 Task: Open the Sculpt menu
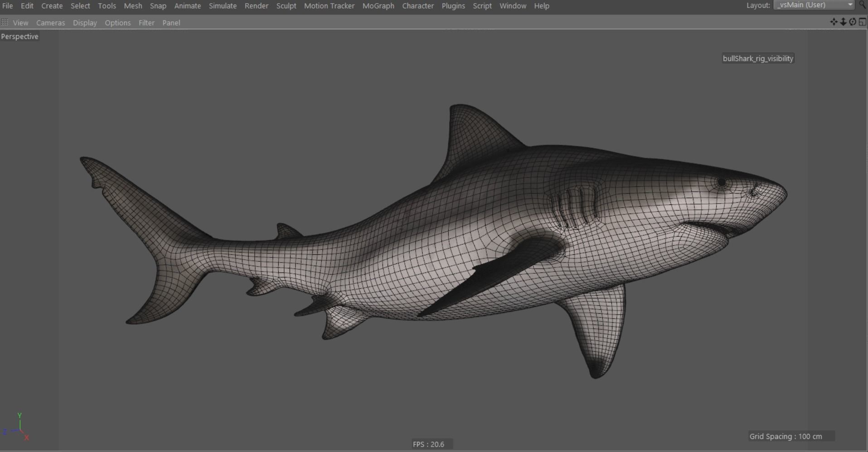click(x=286, y=6)
